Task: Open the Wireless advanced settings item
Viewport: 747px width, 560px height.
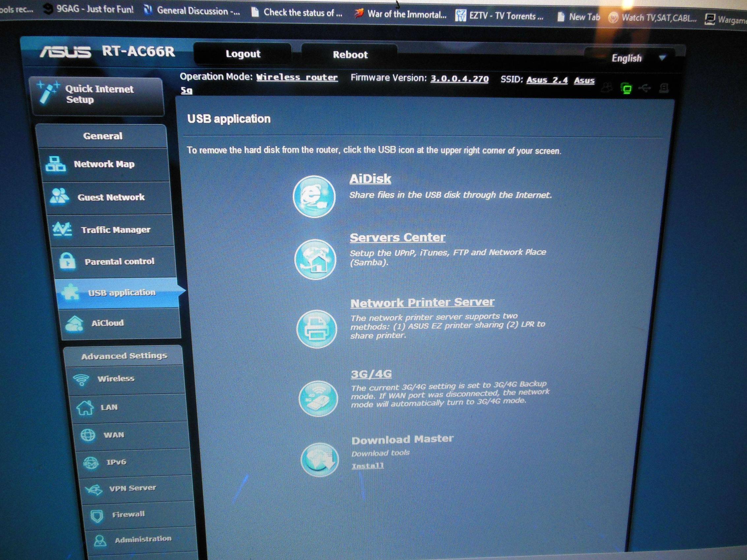Action: (126, 379)
